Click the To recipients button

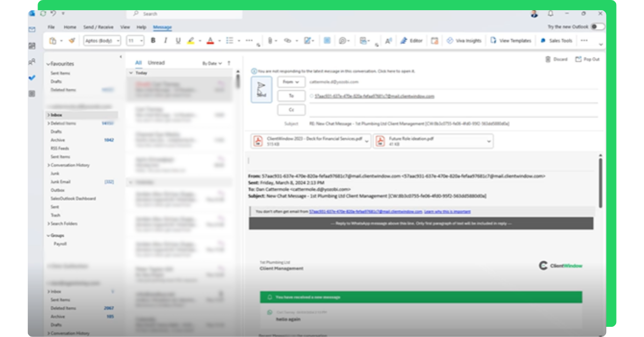click(x=291, y=96)
